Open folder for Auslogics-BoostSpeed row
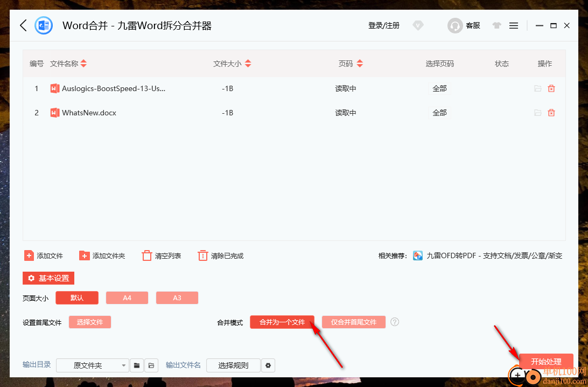 [x=538, y=88]
